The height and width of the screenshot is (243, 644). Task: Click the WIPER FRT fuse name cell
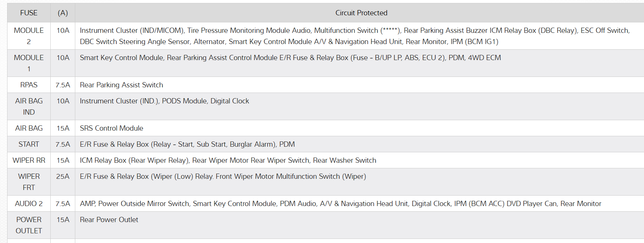point(29,182)
